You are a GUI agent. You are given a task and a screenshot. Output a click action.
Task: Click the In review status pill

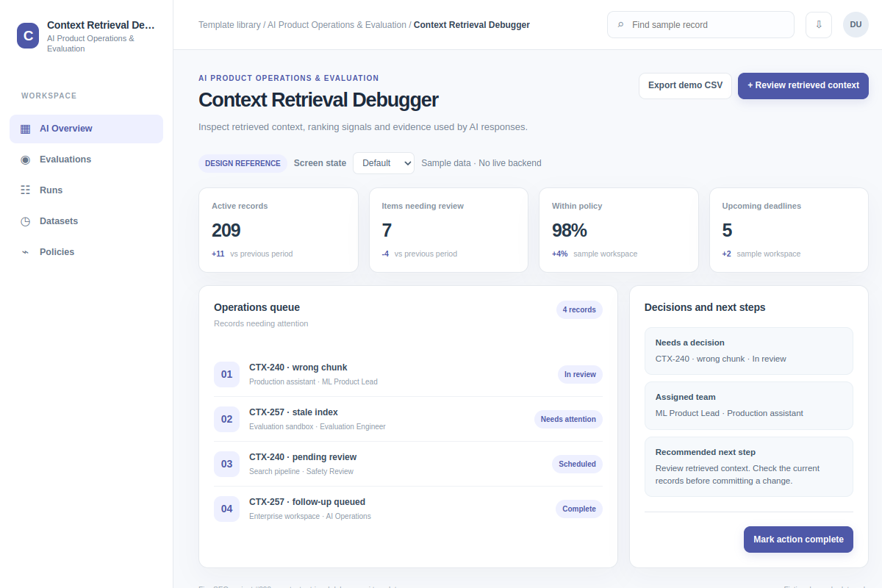(x=580, y=375)
